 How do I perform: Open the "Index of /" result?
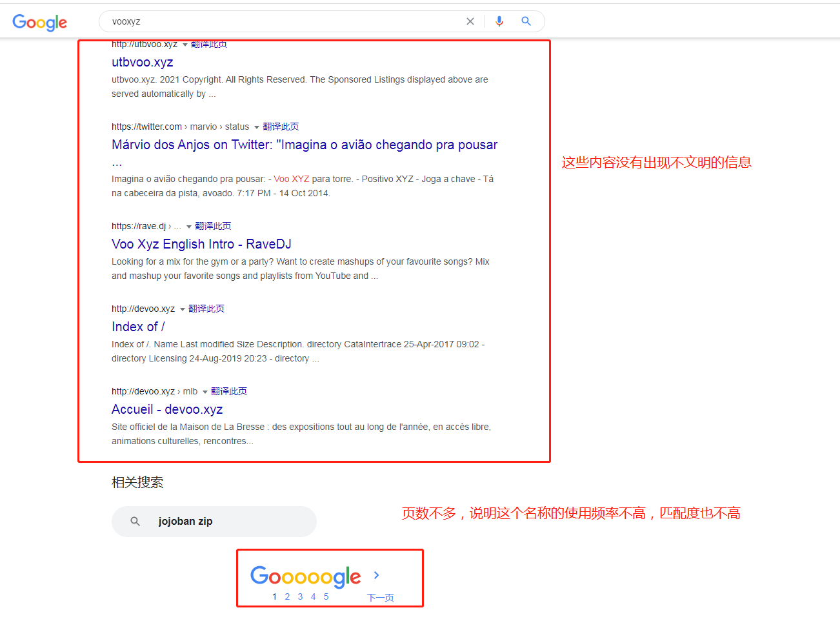pos(137,326)
